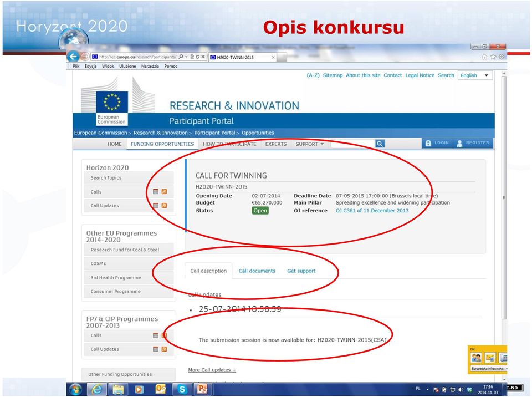Open the HOME navigation tab
Screen dimensions: 532x397
[114, 144]
